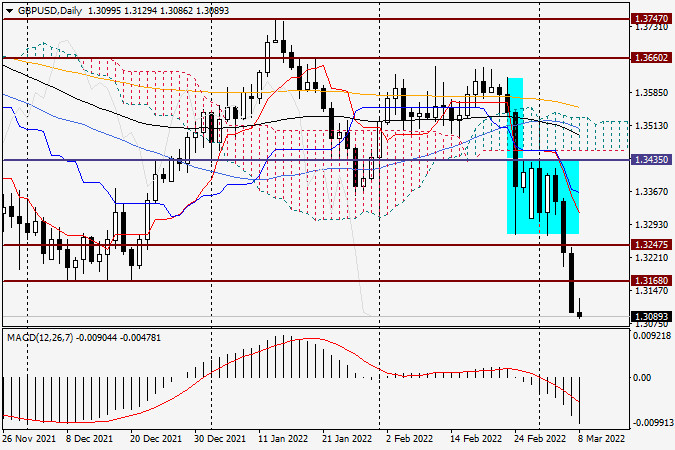Click the 24 Feb 2022 date label

pyautogui.click(x=540, y=439)
